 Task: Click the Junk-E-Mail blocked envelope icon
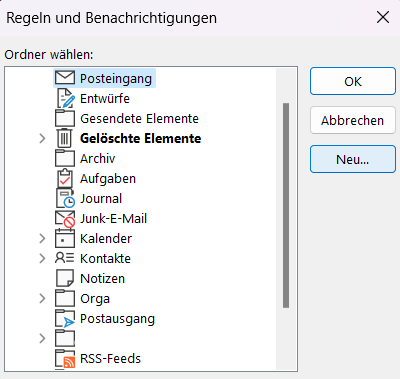pos(65,219)
